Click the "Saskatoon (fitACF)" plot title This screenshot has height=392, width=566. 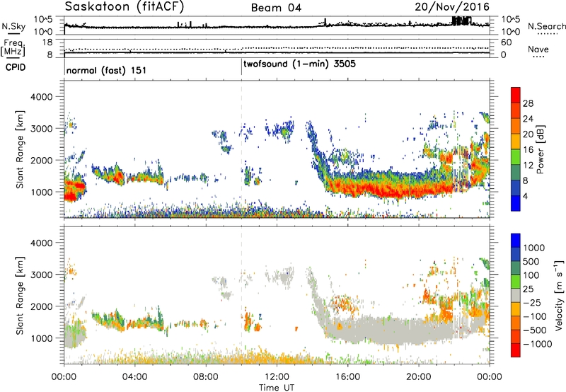coord(125,6)
